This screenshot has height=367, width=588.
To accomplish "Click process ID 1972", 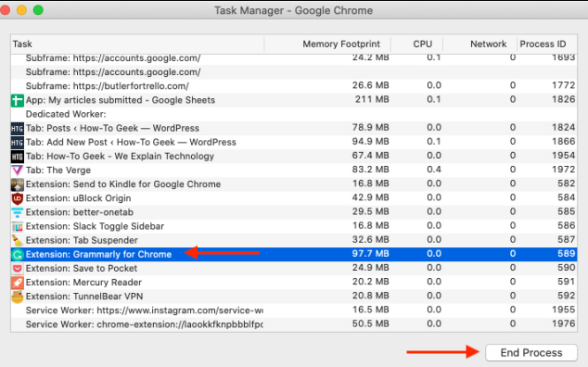I will point(563,170).
